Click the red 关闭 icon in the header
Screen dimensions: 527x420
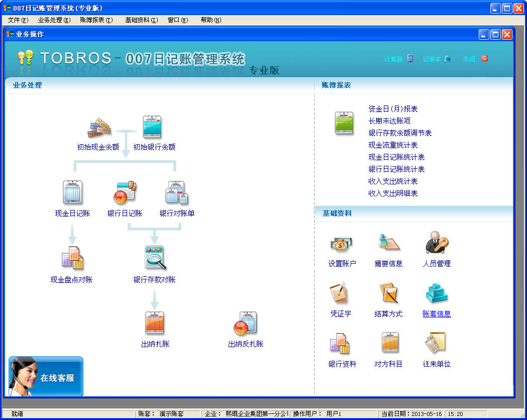484,58
